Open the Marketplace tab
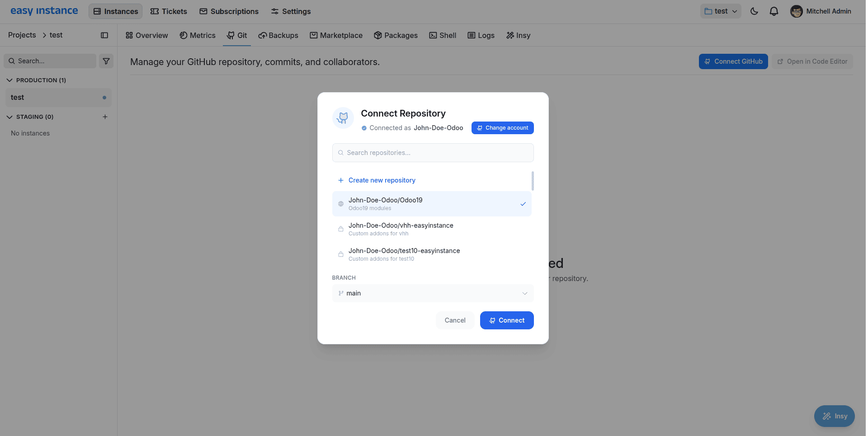Viewport: 868px width, 436px height. point(336,35)
